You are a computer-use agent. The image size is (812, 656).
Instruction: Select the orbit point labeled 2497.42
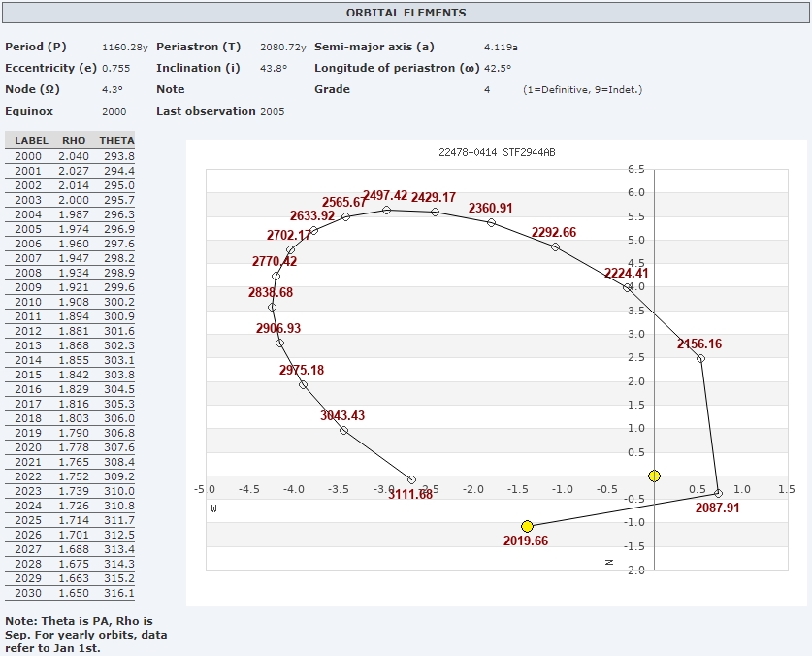pyautogui.click(x=386, y=210)
